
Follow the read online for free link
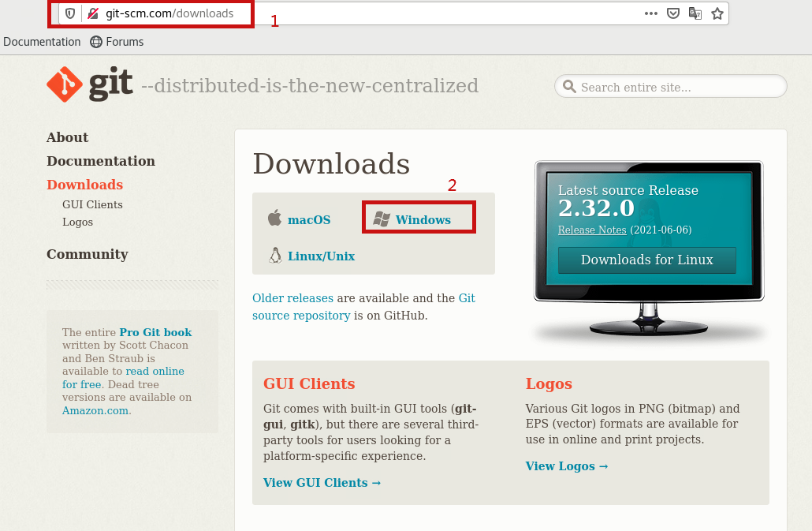(x=123, y=378)
